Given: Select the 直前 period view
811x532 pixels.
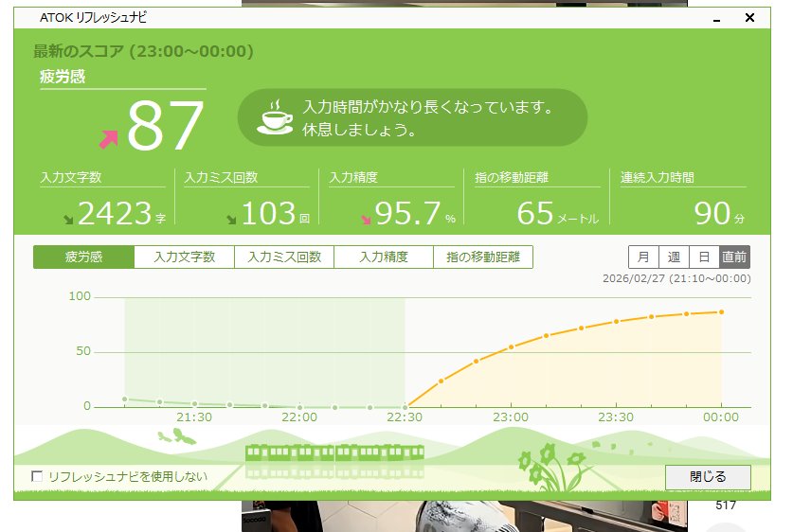Looking at the screenshot, I should coord(734,257).
